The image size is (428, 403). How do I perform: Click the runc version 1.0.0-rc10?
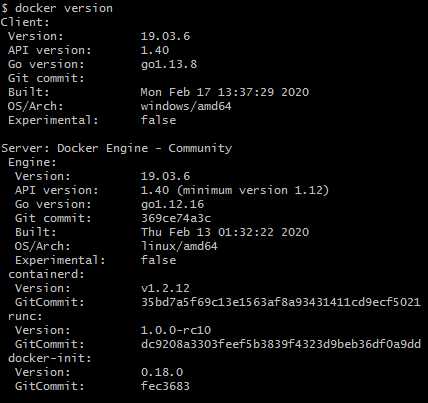(176, 330)
